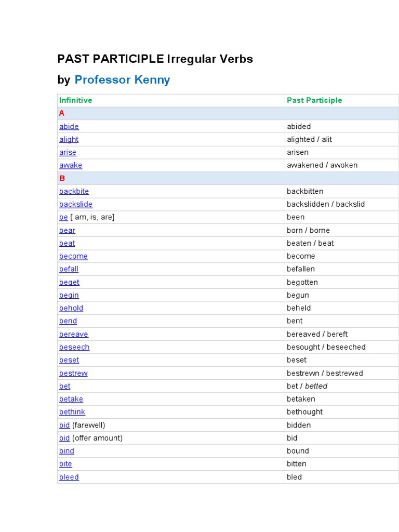Select the 'backbitten' past participle cell
The height and width of the screenshot is (532, 399).
coord(342,191)
